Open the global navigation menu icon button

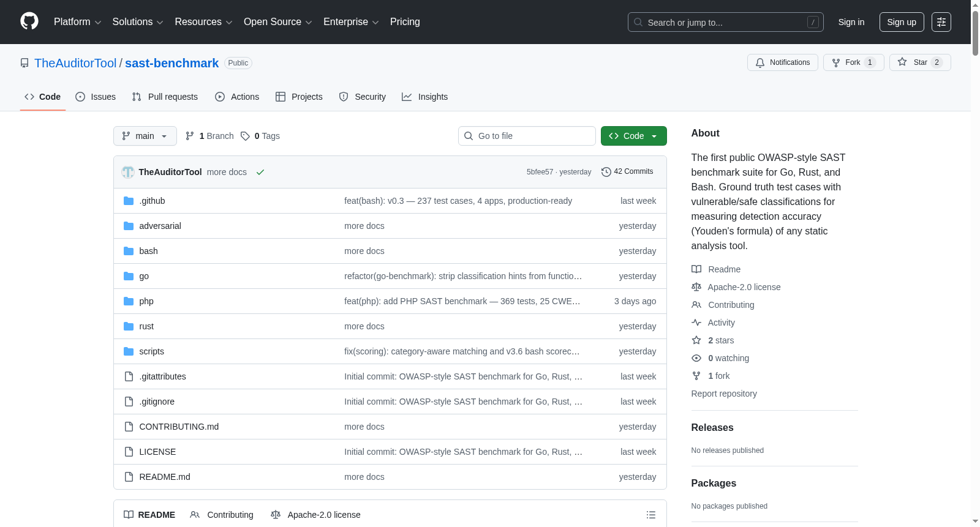click(941, 22)
